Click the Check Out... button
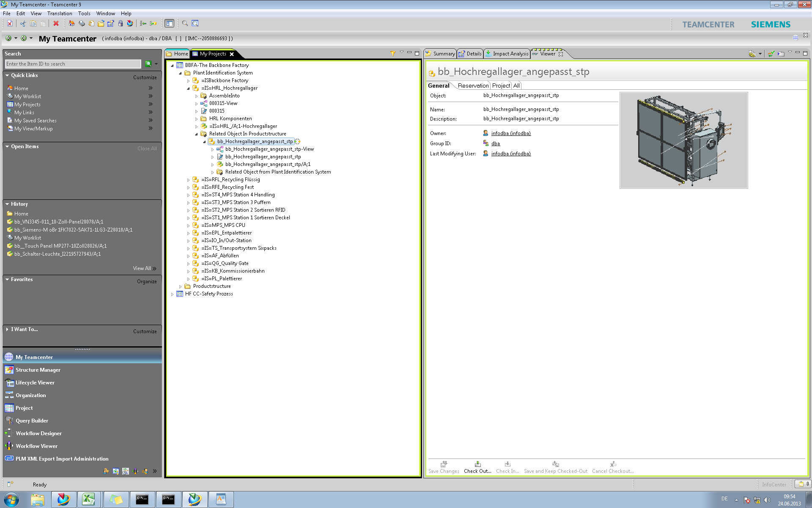This screenshot has width=812, height=508. pyautogui.click(x=477, y=467)
